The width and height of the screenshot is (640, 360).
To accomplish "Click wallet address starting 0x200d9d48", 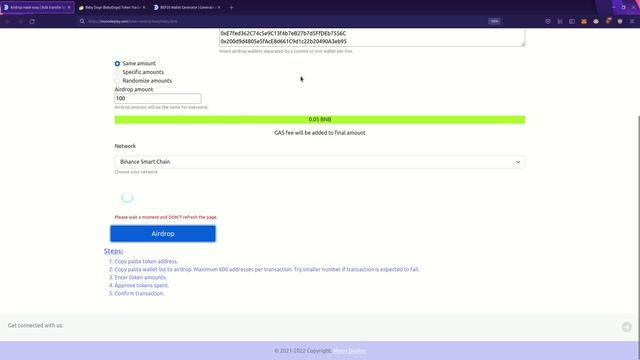I will (x=283, y=41).
